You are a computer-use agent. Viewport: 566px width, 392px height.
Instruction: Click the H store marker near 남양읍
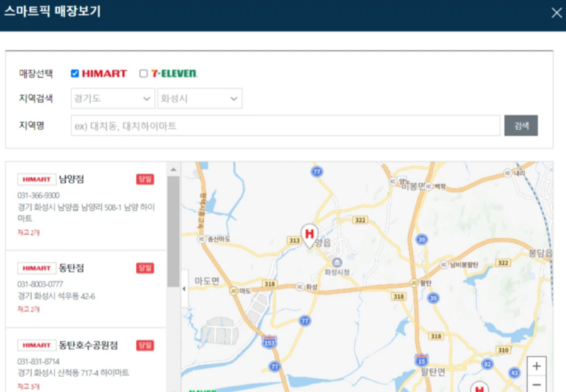pos(309,236)
